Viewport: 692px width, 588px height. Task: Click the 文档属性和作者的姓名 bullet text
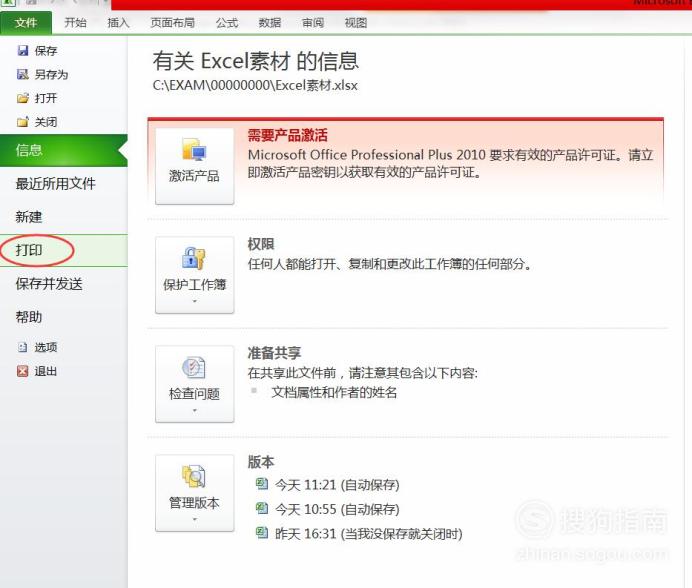[334, 392]
